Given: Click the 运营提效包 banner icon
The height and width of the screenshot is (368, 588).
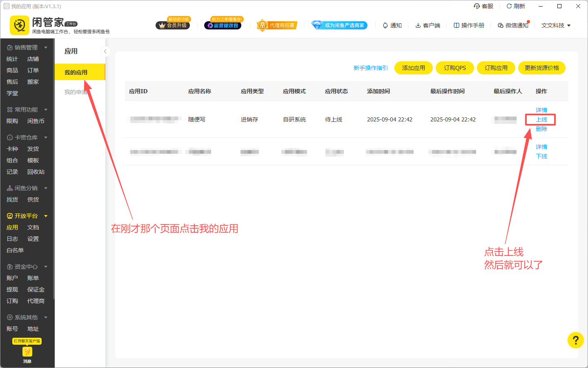Looking at the screenshot, I should point(223,25).
